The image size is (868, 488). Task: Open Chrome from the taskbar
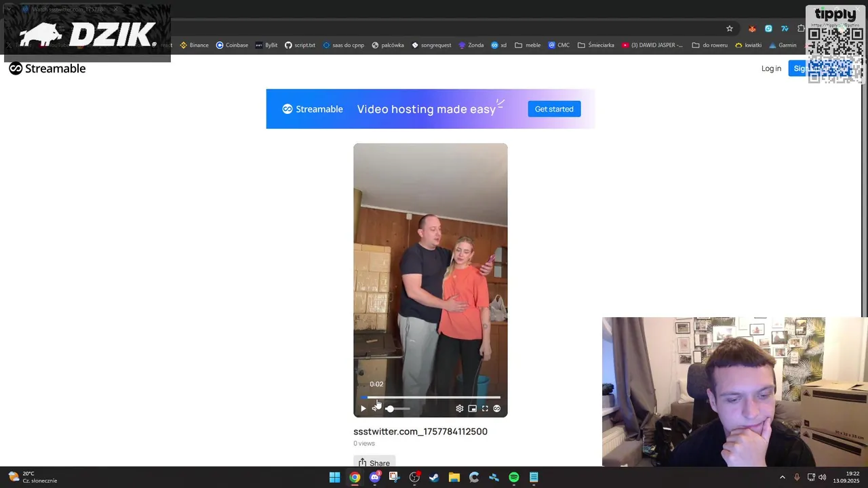[x=355, y=477]
